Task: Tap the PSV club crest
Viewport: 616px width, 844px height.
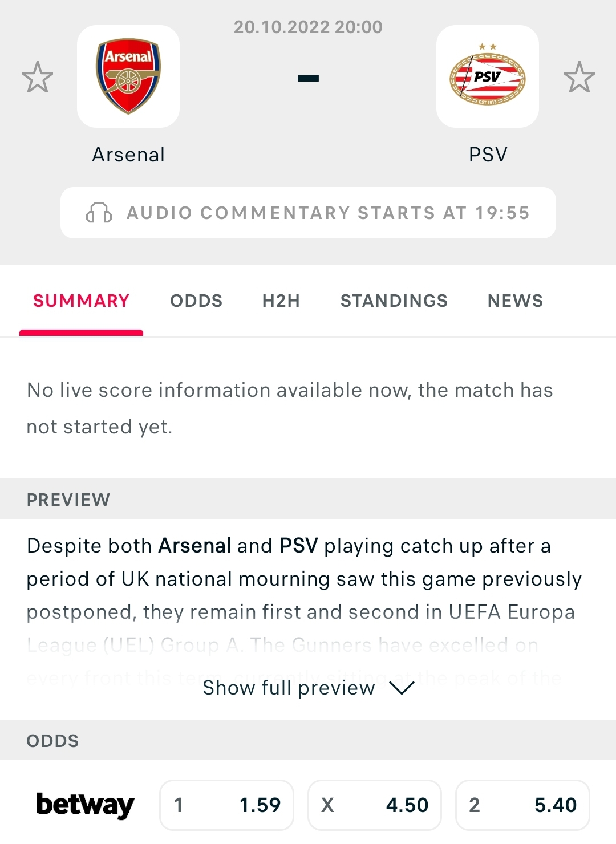Action: click(x=488, y=76)
